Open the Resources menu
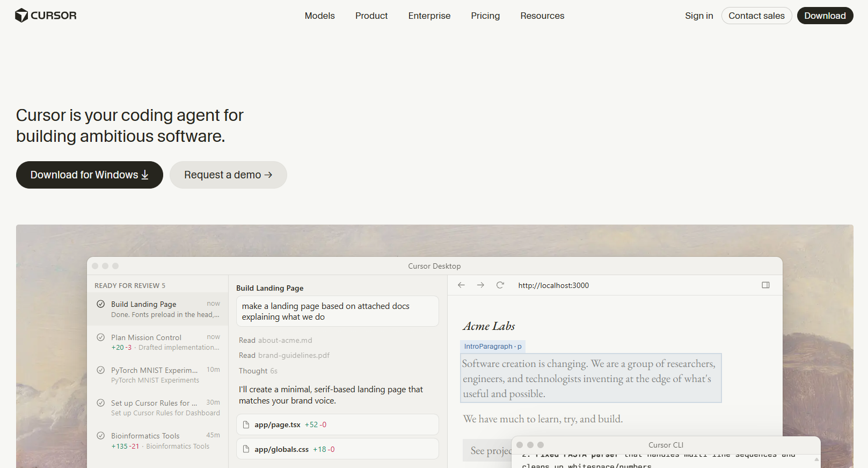 point(542,16)
